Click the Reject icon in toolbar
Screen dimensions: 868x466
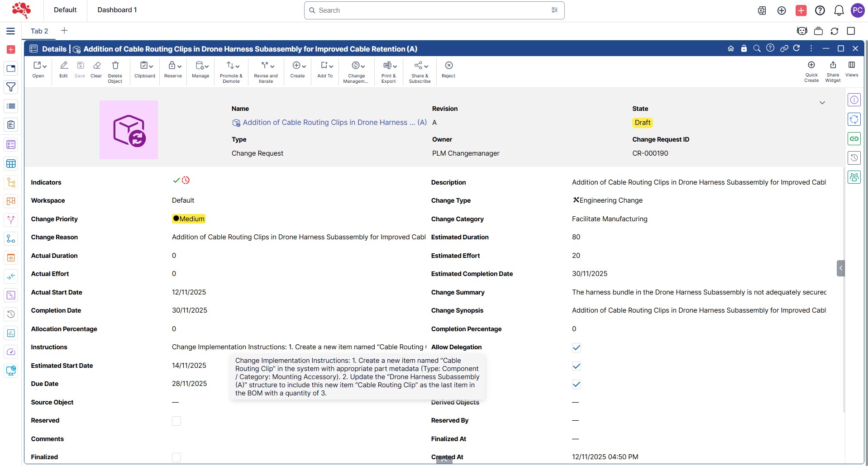tap(448, 66)
